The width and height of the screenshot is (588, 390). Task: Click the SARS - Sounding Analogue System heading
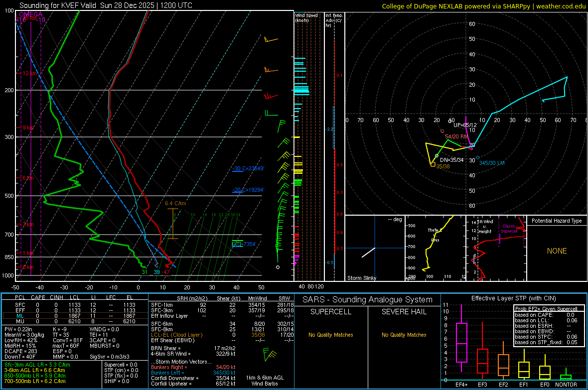(368, 300)
